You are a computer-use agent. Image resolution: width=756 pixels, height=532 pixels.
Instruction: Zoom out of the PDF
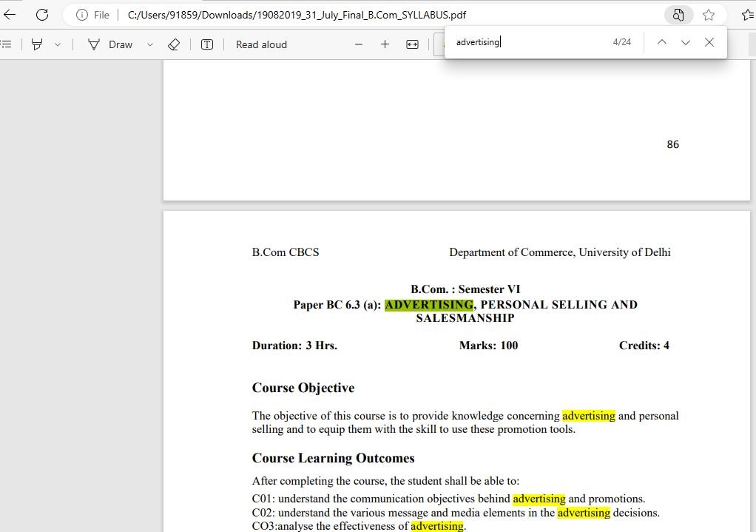click(x=358, y=44)
